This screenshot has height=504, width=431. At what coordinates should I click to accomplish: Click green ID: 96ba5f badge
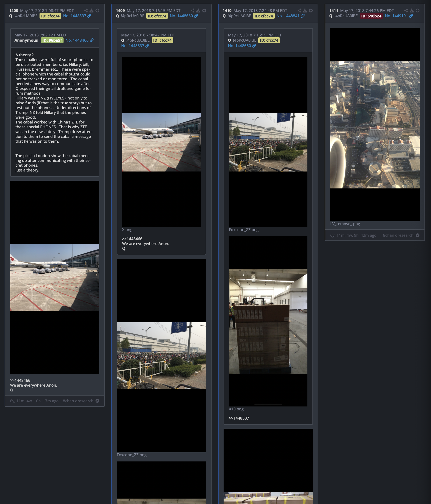(x=52, y=40)
